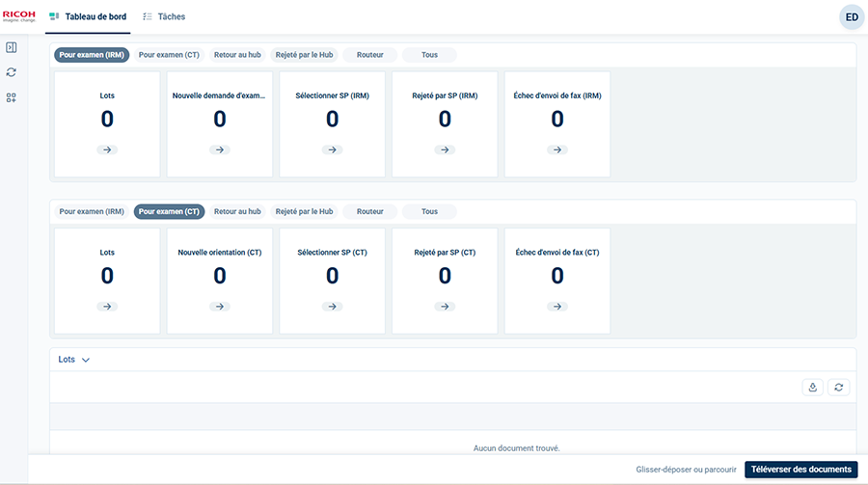Select the Tableau de bord tab

88,16
